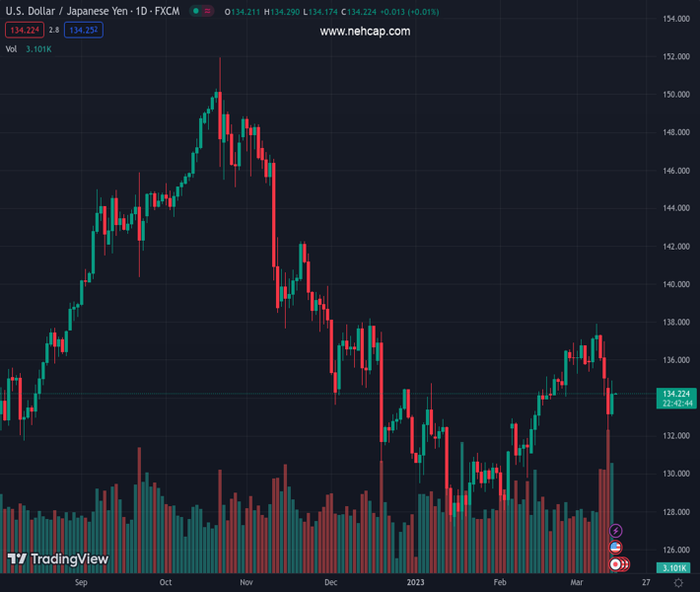Click the red approximate-data icon beside FXCM
Image resolution: width=700 pixels, height=592 pixels.
(x=210, y=11)
